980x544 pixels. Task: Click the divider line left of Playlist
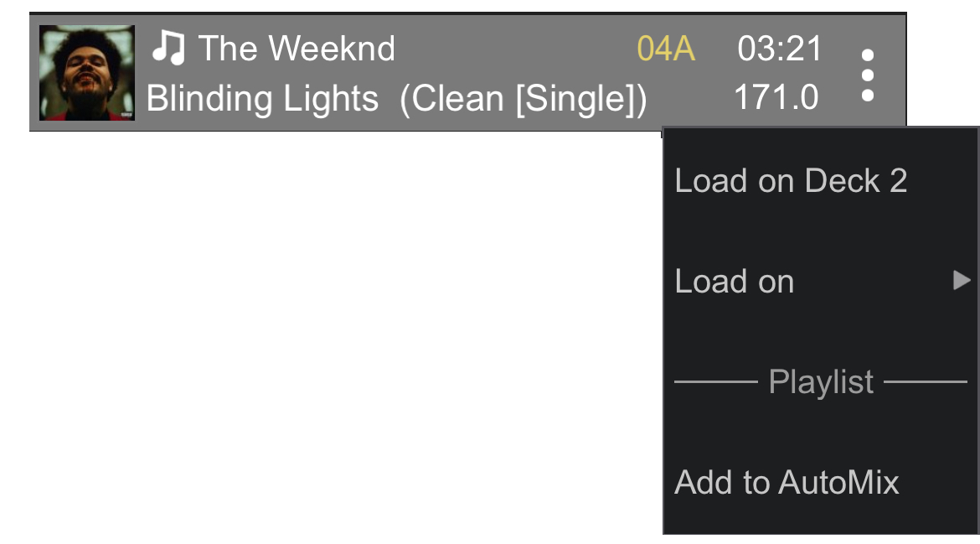pyautogui.click(x=715, y=382)
